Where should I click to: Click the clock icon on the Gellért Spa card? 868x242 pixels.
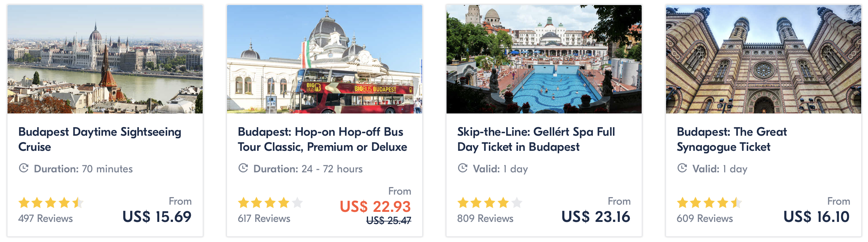click(x=463, y=168)
